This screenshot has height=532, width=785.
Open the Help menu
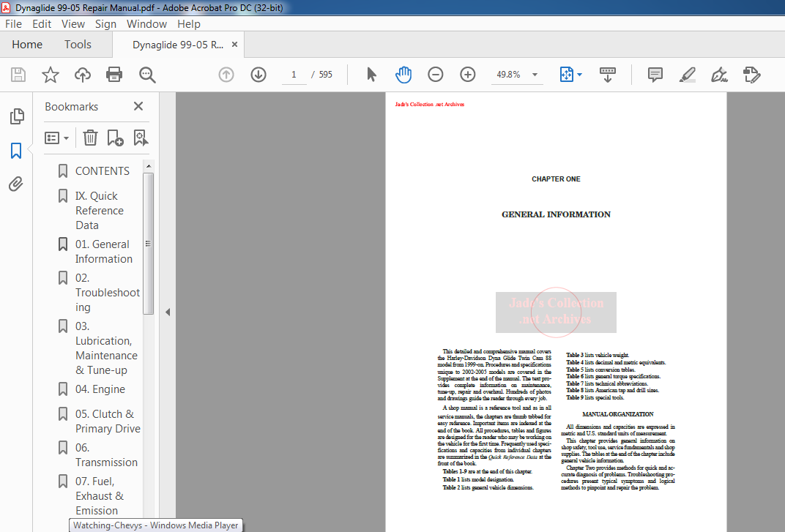[x=189, y=24]
